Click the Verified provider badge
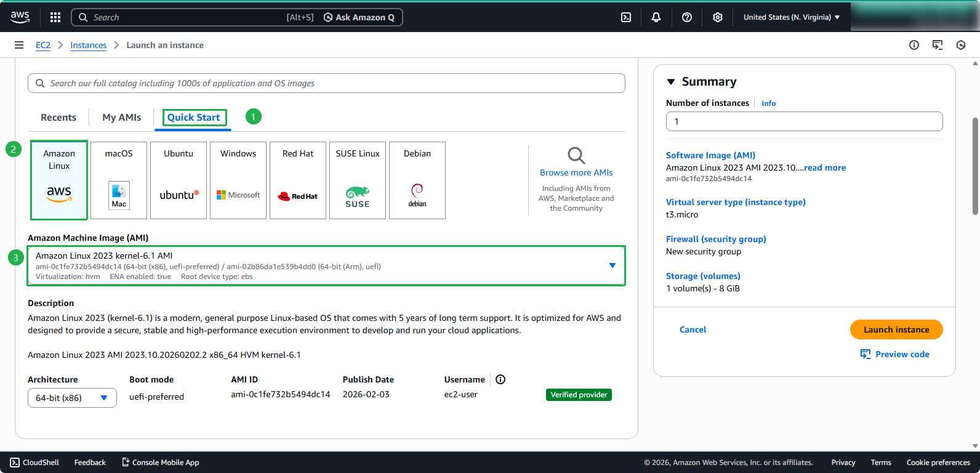 point(579,395)
